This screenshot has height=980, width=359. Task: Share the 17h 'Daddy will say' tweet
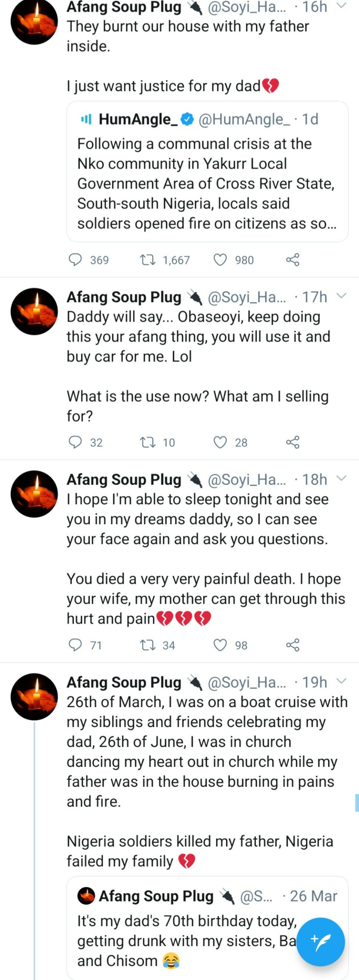[x=292, y=442]
